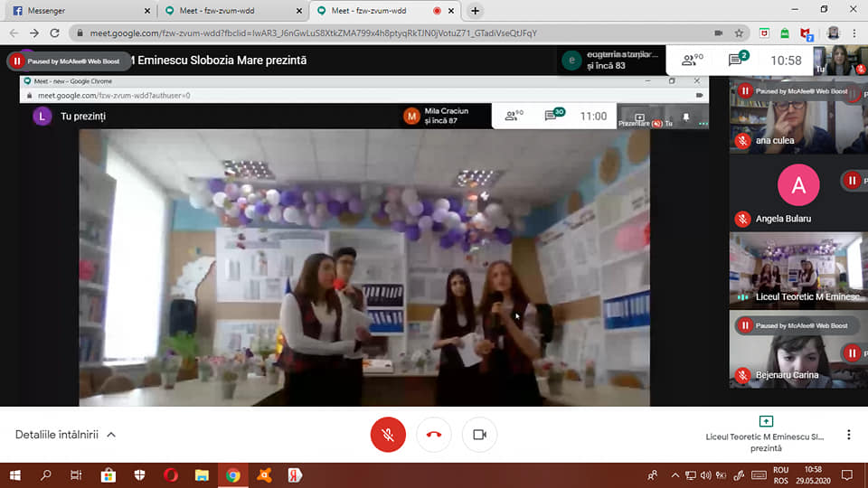Switch to the Messenger tab
The height and width of the screenshot is (488, 868).
[x=78, y=11]
